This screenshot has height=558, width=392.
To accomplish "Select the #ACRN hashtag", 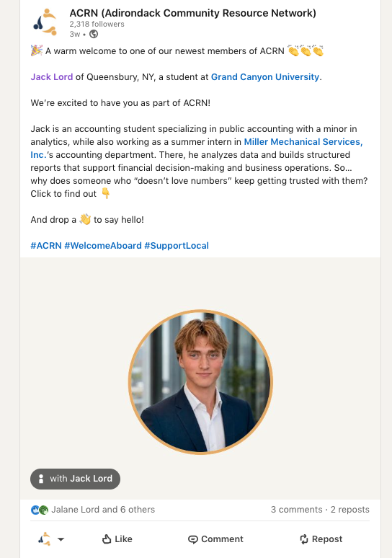I will click(x=46, y=246).
